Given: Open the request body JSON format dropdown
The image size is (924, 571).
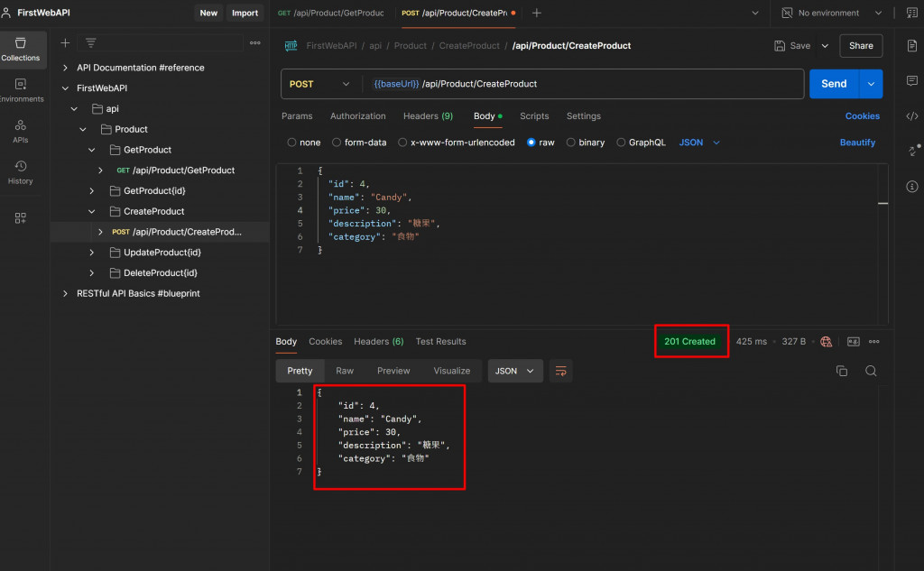Looking at the screenshot, I should pos(699,143).
